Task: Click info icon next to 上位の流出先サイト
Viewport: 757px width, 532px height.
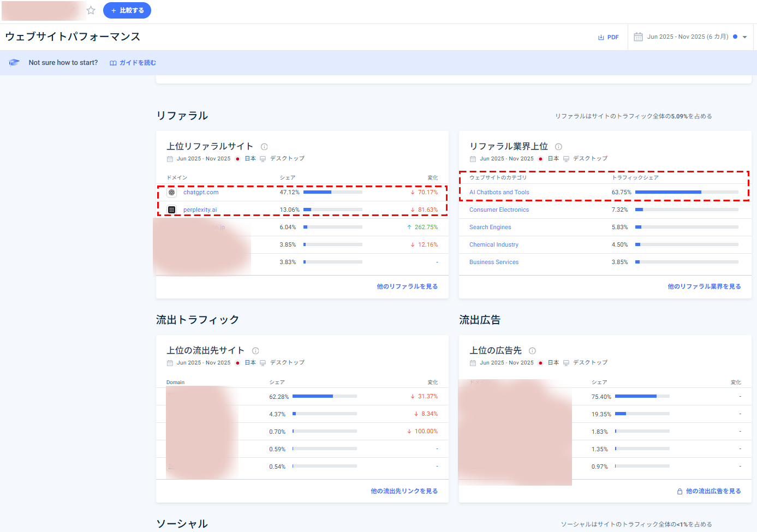Action: tap(255, 351)
